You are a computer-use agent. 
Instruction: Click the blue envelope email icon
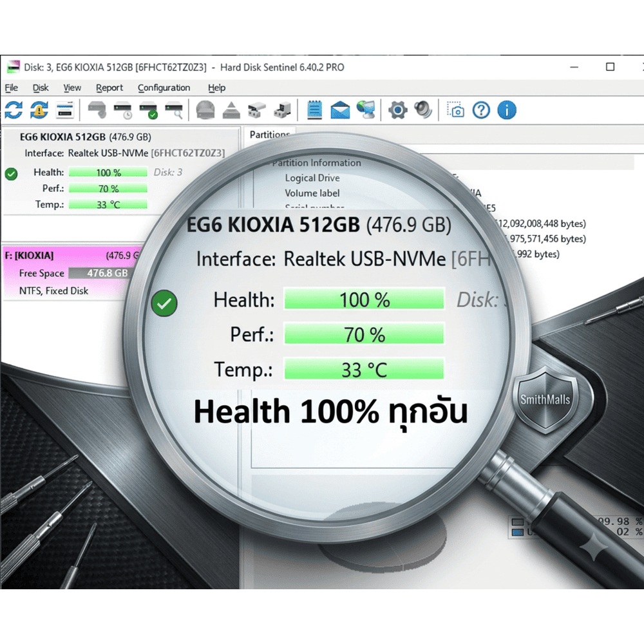(x=341, y=110)
